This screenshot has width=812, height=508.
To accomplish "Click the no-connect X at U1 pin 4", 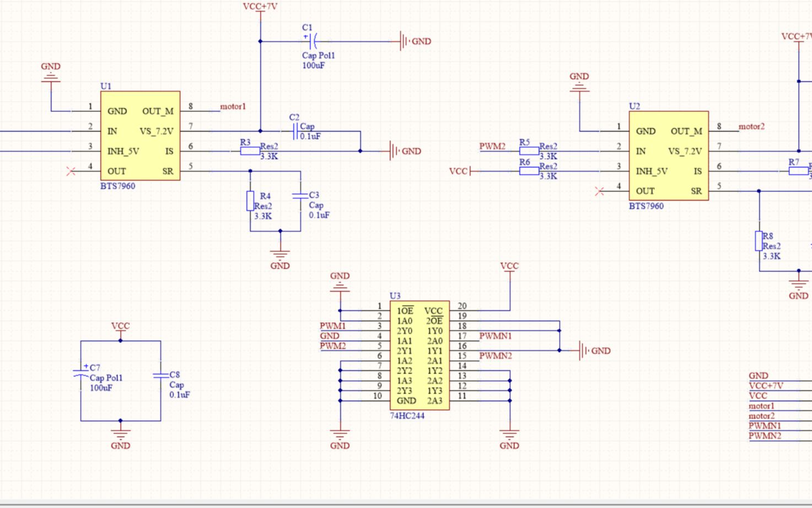I will tap(71, 172).
